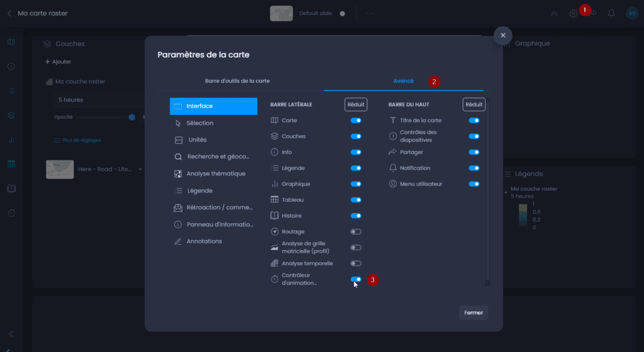Collapse the Ma couche raster legend triangle

506,192
